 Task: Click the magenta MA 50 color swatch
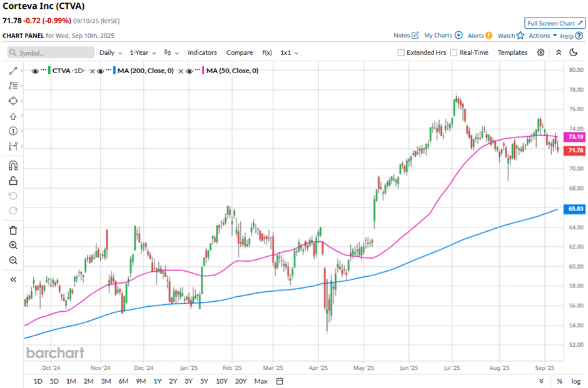(203, 71)
